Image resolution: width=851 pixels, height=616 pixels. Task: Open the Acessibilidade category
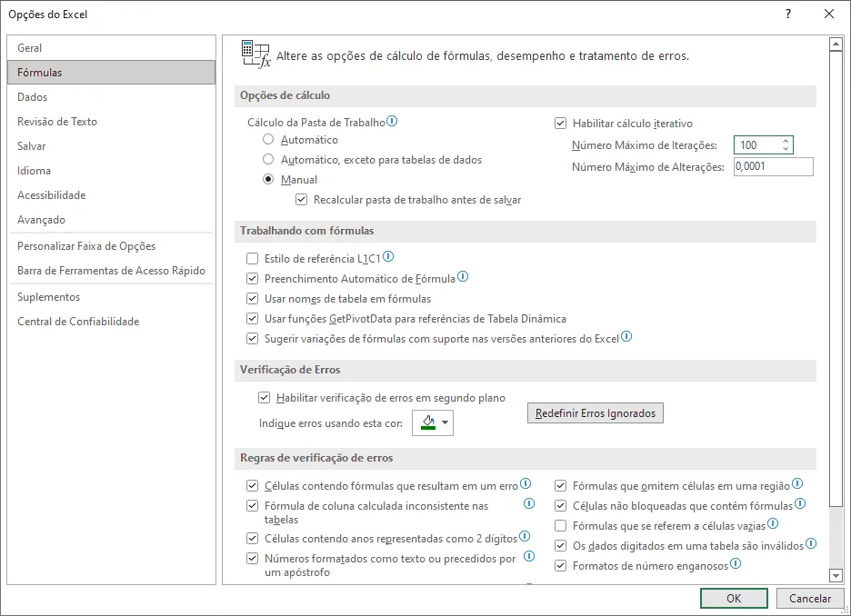[x=111, y=195]
